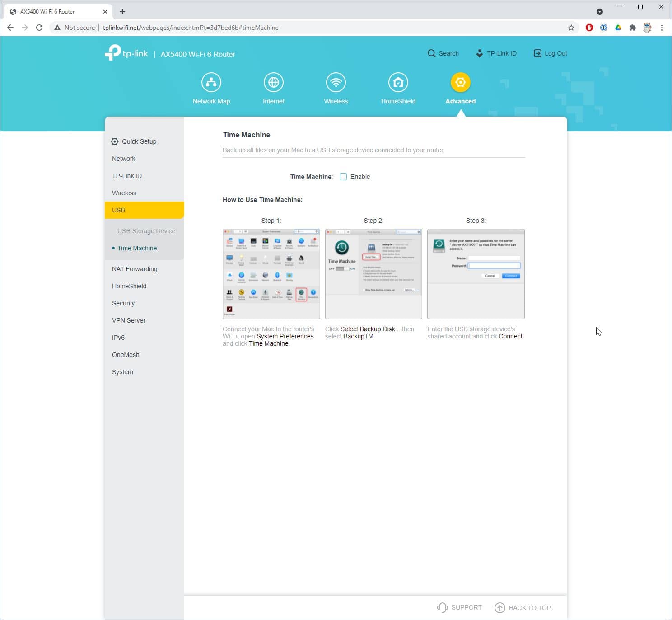Open the Internet globe icon
The height and width of the screenshot is (620, 672).
[x=273, y=82]
